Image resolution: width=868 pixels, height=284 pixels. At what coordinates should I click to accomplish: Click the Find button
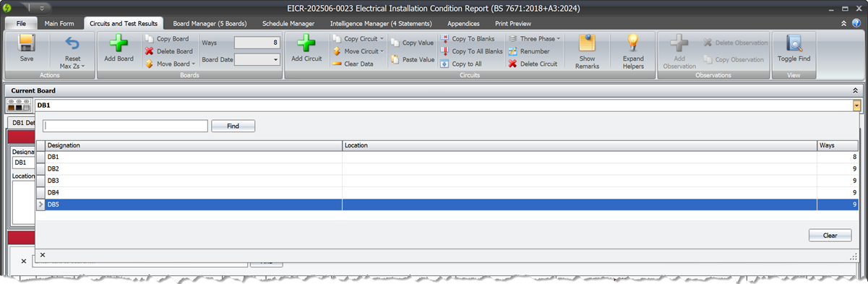tap(233, 126)
